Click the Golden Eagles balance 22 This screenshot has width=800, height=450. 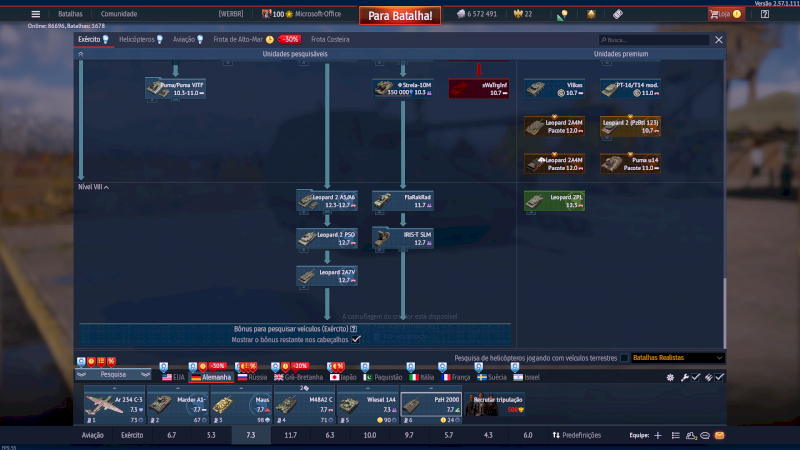coord(523,14)
